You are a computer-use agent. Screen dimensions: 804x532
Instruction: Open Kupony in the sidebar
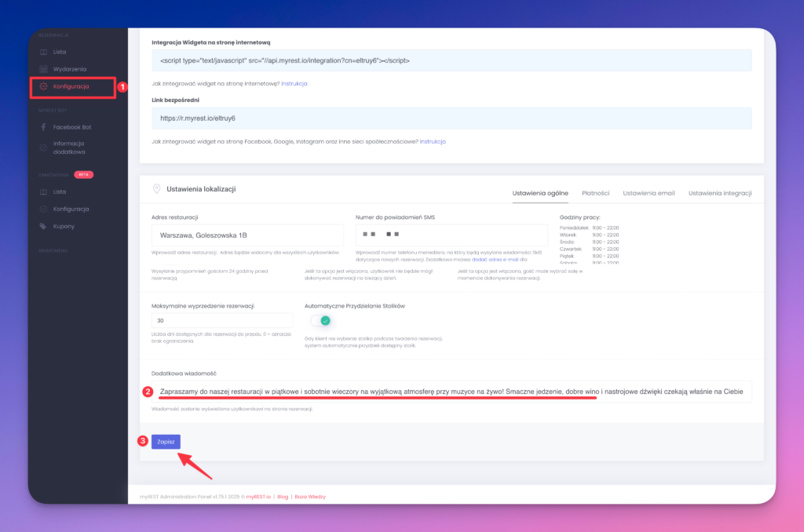[64, 226]
